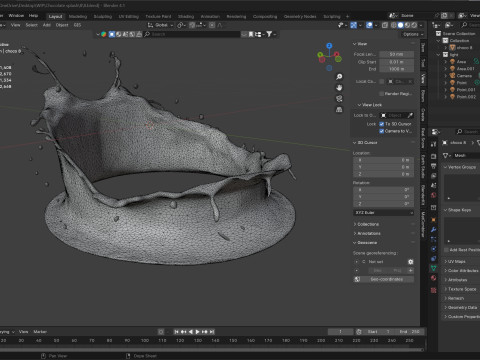Screen dimensions: 480x360
Task: Open Physics properties tab icon
Action: pos(433,249)
